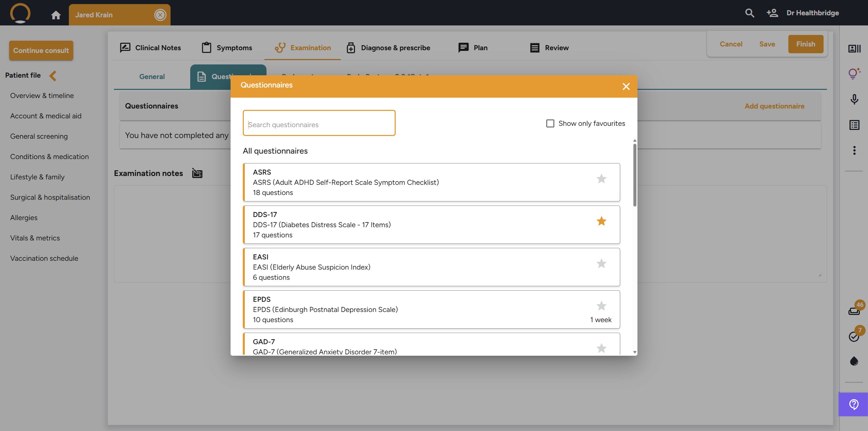Open the help question mark widget
Image resolution: width=868 pixels, height=431 pixels.
[x=853, y=404]
